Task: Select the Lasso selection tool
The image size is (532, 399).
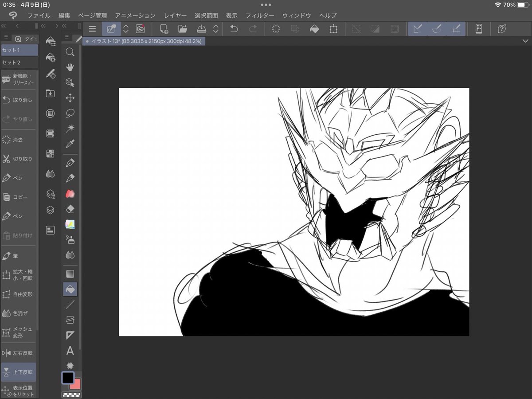Action: [70, 113]
